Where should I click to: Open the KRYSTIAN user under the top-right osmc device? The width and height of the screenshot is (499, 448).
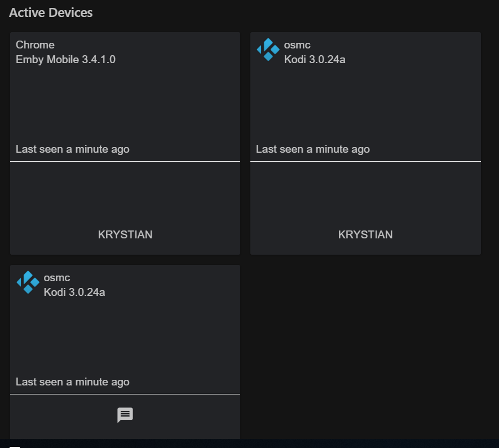point(365,234)
